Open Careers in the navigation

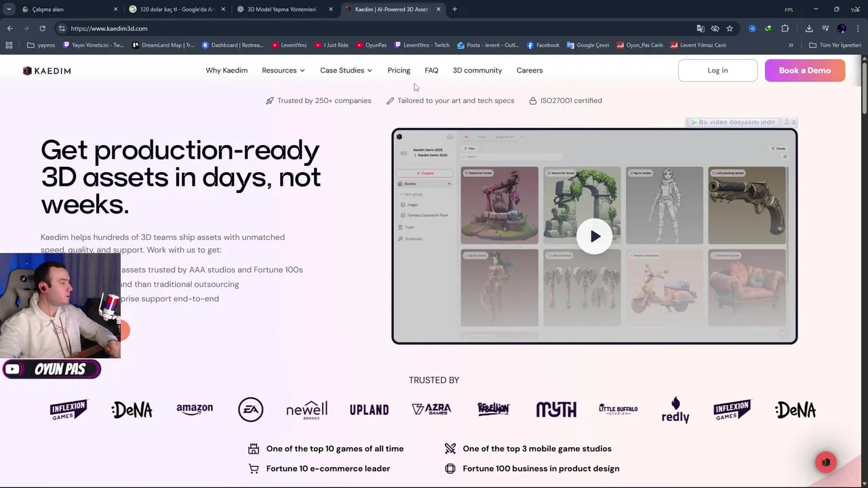(530, 70)
